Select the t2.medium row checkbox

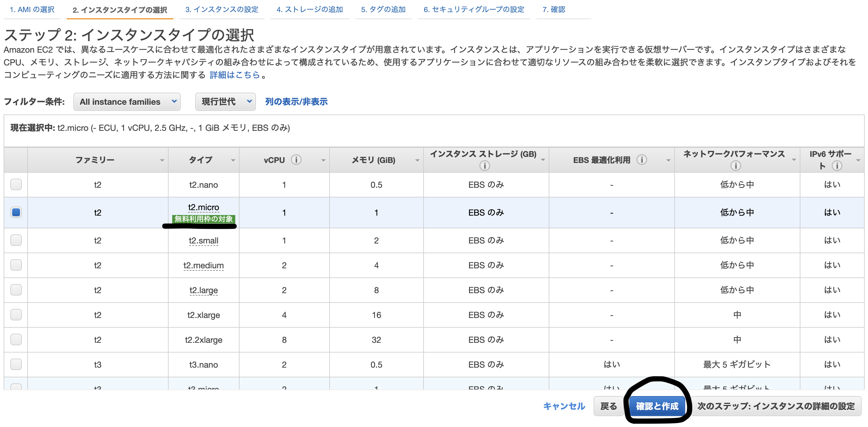[x=16, y=265]
